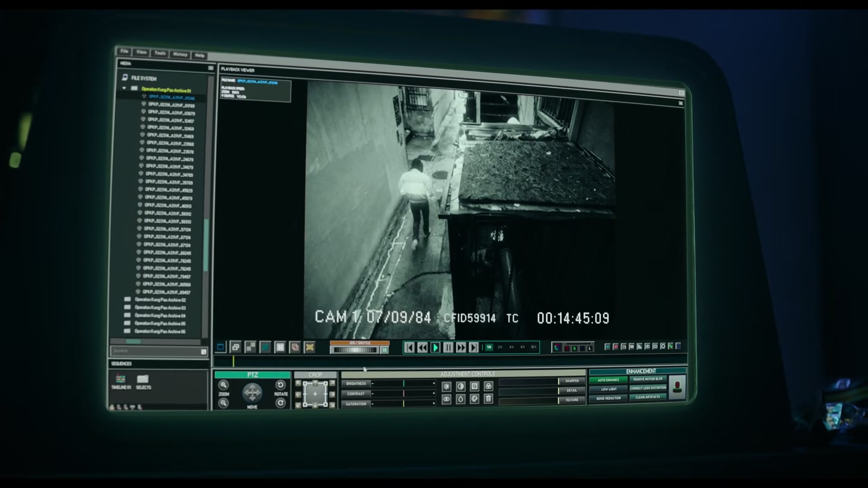
Task: Click the checkerboard view icon in toolbar
Action: (250, 347)
